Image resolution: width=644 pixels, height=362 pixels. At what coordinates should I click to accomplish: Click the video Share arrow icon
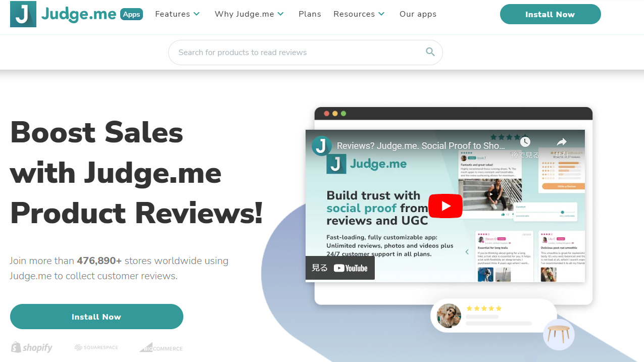[561, 142]
